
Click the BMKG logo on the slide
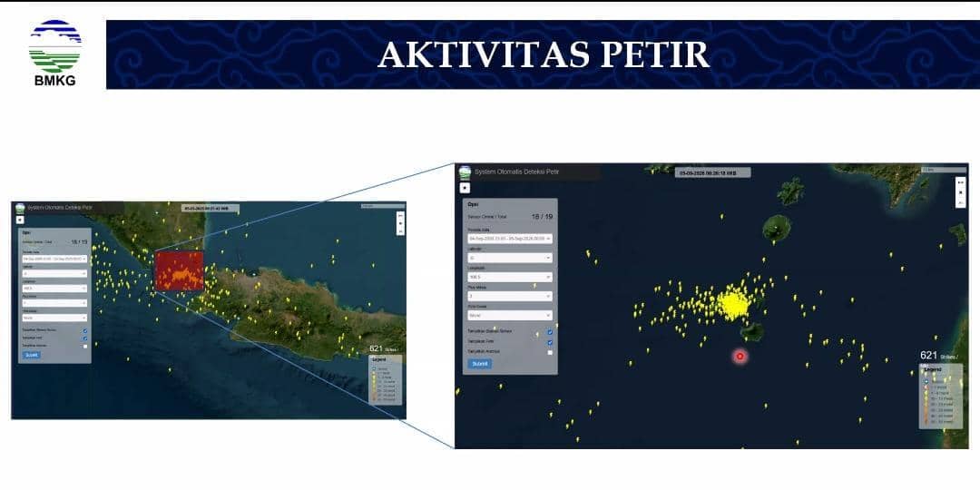click(x=55, y=52)
